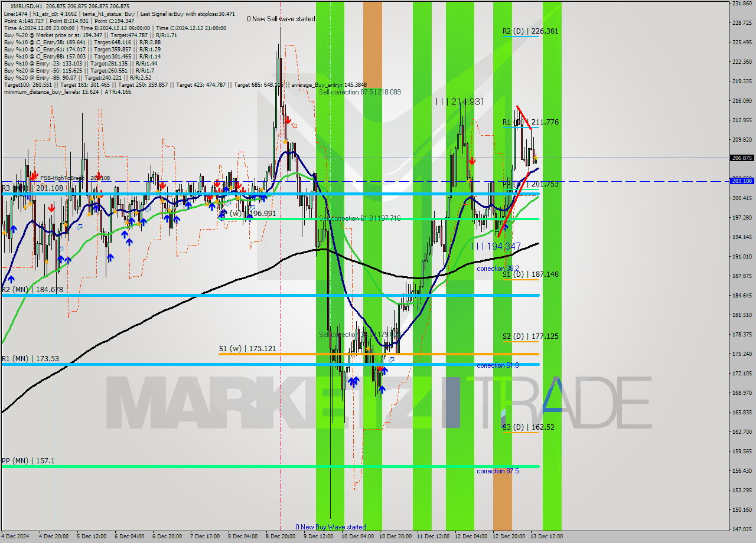Image resolution: width=756 pixels, height=543 pixels.
Task: Click the R2 (MN) | 184.678 label
Action: 32,290
